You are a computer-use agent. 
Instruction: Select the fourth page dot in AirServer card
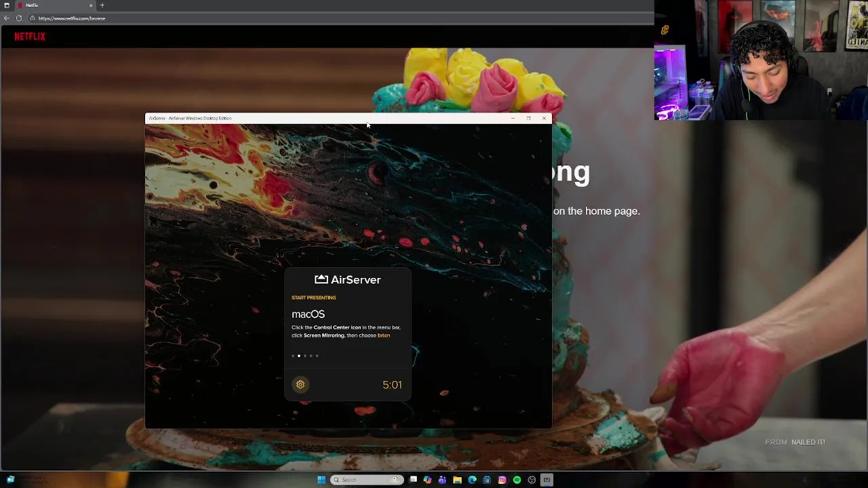click(x=311, y=356)
